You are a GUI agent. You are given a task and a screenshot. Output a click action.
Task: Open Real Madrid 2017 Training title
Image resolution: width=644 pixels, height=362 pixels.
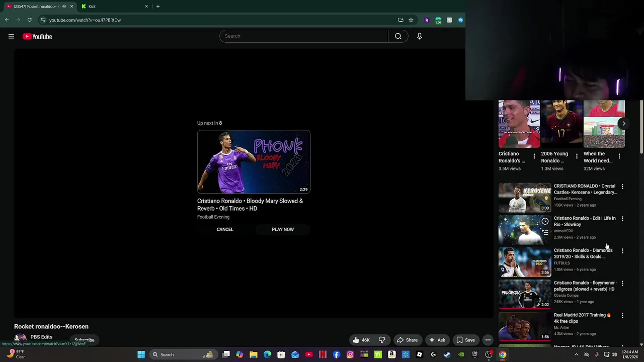tap(582, 318)
